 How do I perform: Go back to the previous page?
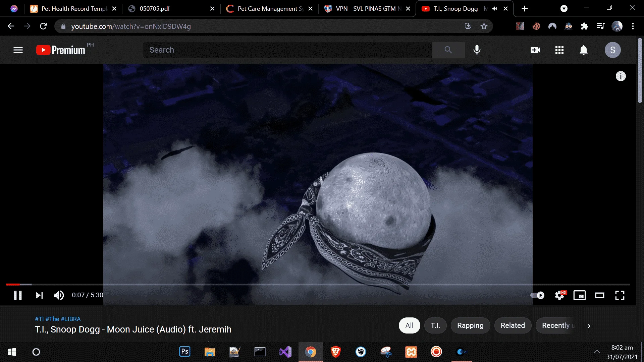[x=11, y=26]
